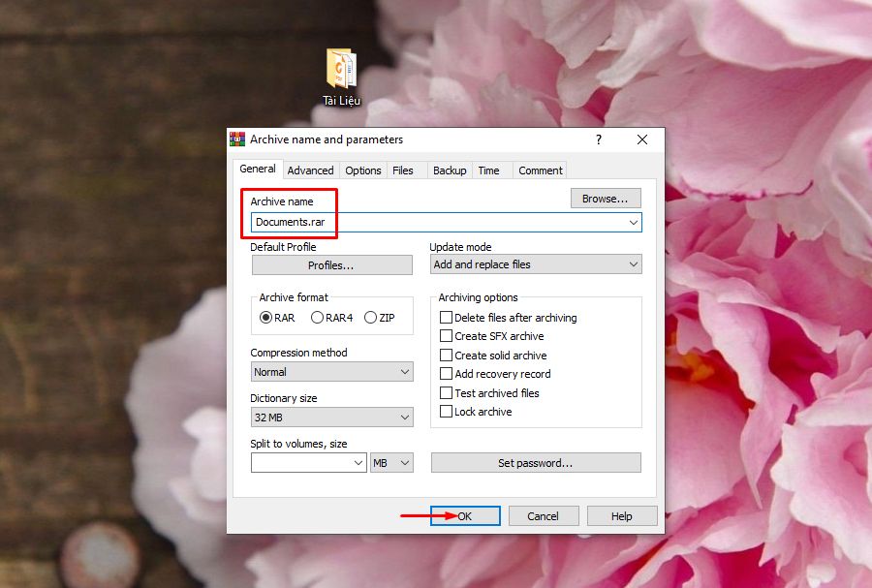
Task: Select the ZIP archive format
Action: (x=369, y=317)
